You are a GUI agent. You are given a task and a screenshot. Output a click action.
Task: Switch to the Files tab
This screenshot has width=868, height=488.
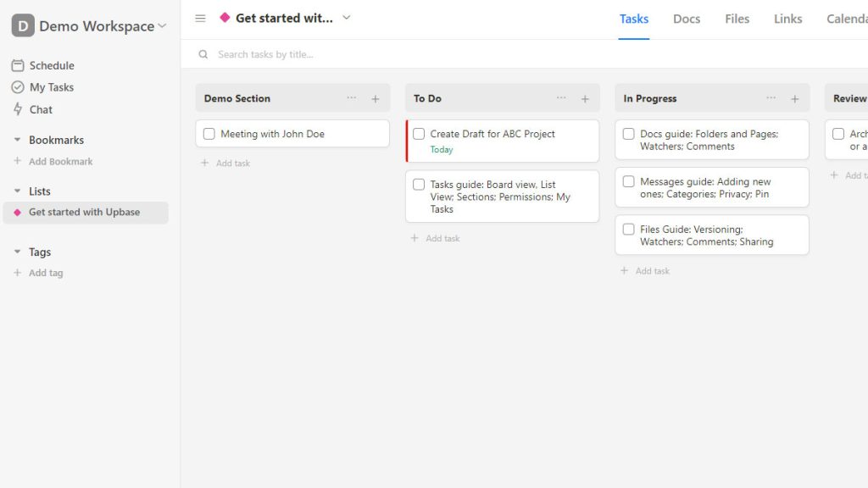(x=737, y=19)
